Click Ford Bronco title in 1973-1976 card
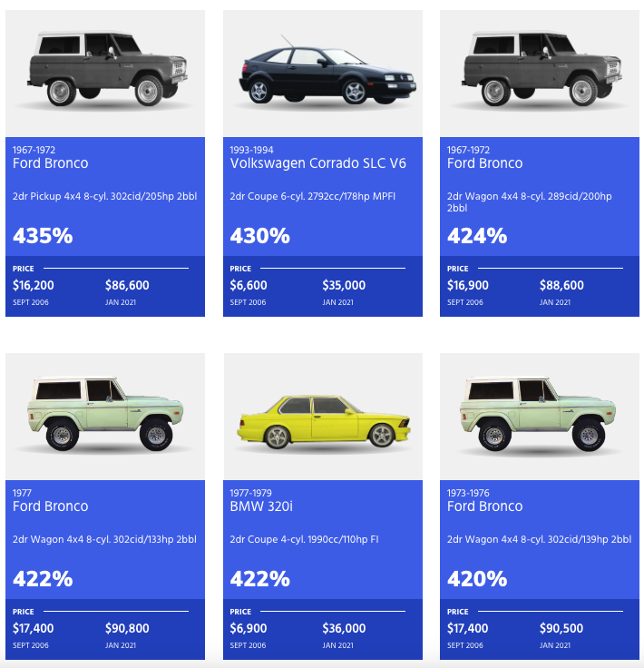Viewport: 644px width, 668px height. pyautogui.click(x=485, y=506)
